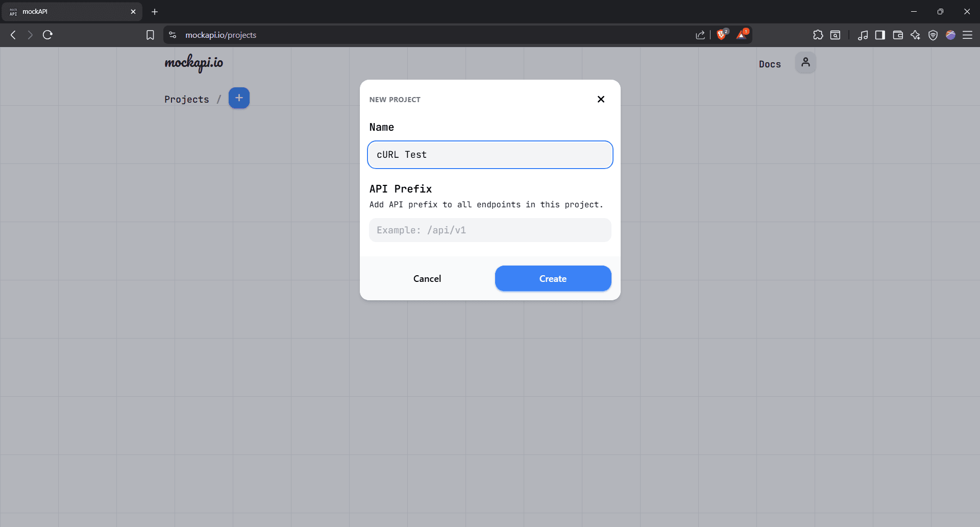This screenshot has height=527, width=980.
Task: Click the API Prefix input field
Action: (489, 230)
